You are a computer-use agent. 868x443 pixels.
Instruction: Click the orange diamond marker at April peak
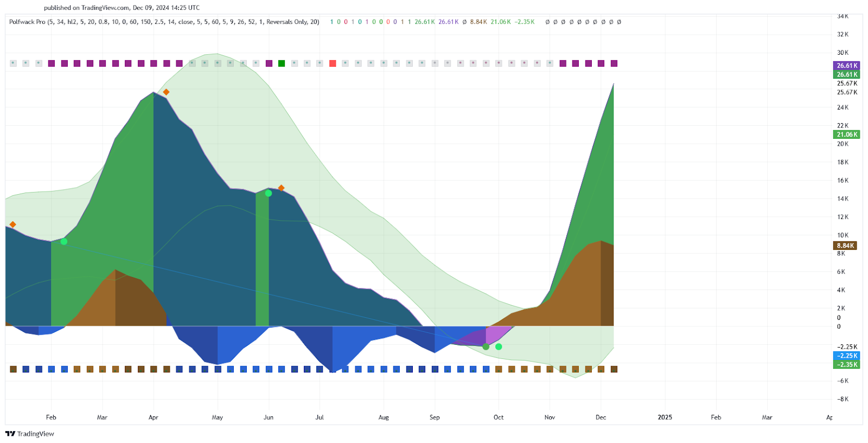click(167, 92)
